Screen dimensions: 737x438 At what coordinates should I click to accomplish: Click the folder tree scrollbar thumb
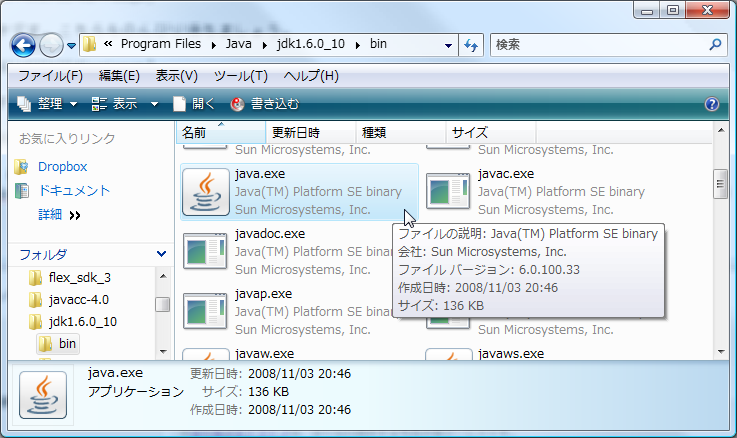click(x=163, y=304)
